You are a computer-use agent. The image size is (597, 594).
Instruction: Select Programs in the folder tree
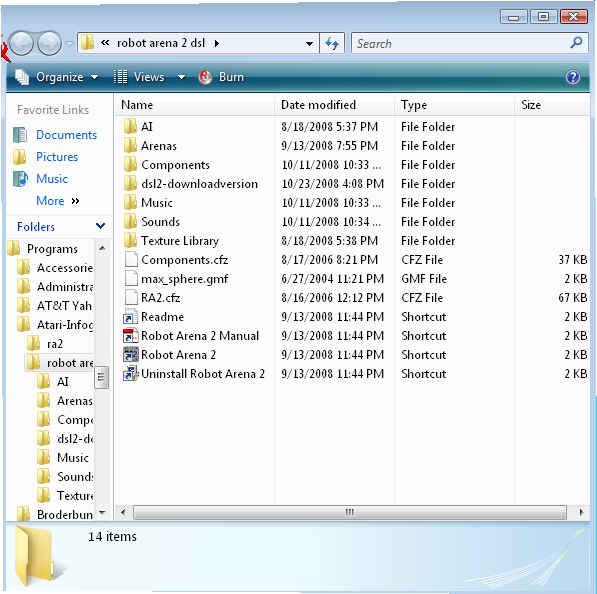coord(43,249)
